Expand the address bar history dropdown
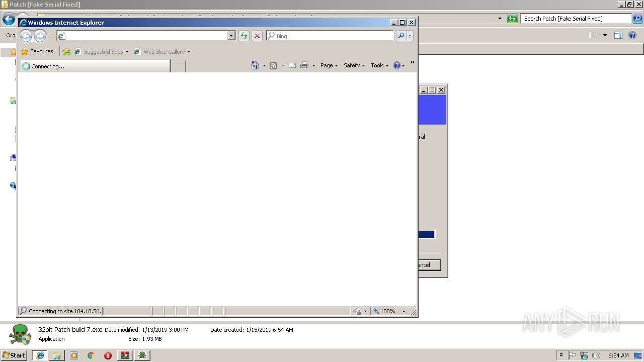Viewport: 644px width, 362px height. click(231, 36)
